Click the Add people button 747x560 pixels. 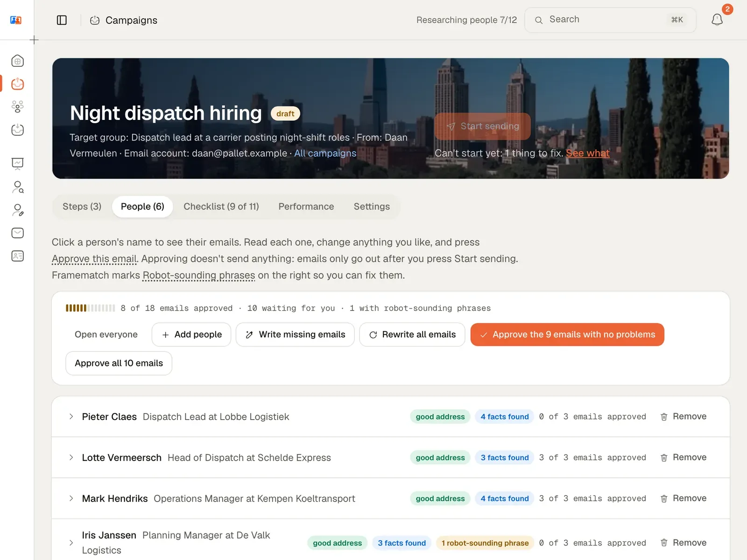point(191,335)
